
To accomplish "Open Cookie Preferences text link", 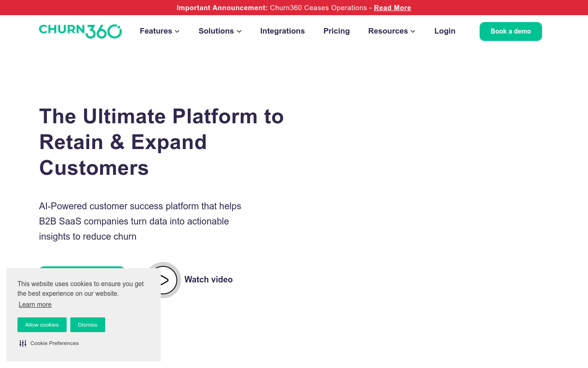I will [55, 343].
